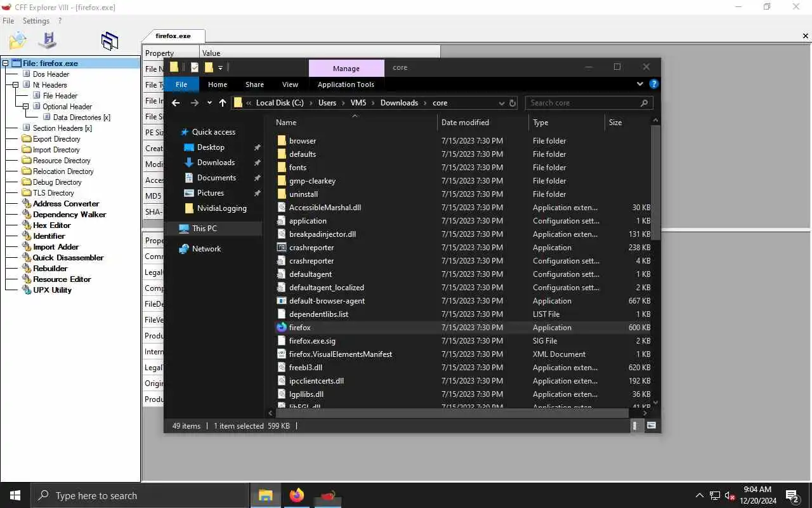Open the Share ribbon tab in Explorer

click(254, 84)
